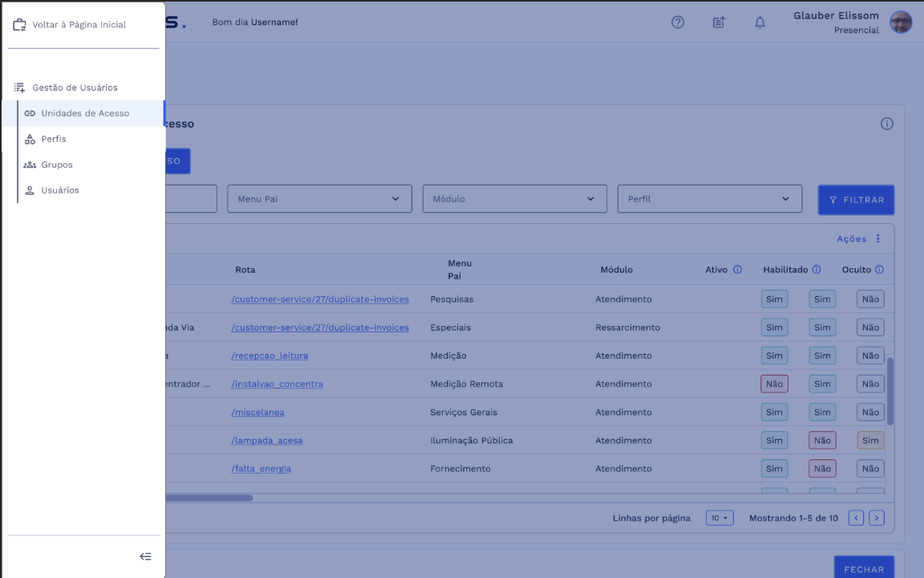Click the FILTRAR button

856,200
